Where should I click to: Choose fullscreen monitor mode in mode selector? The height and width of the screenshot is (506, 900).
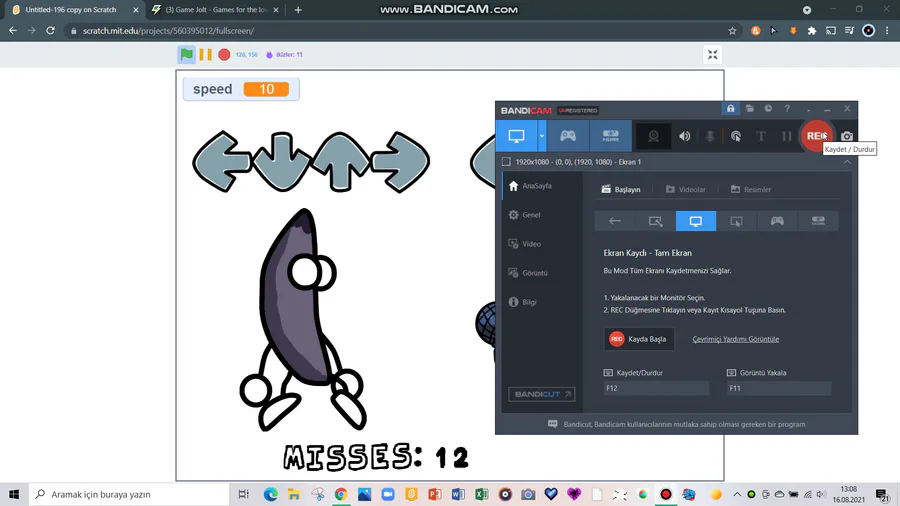[x=696, y=221]
